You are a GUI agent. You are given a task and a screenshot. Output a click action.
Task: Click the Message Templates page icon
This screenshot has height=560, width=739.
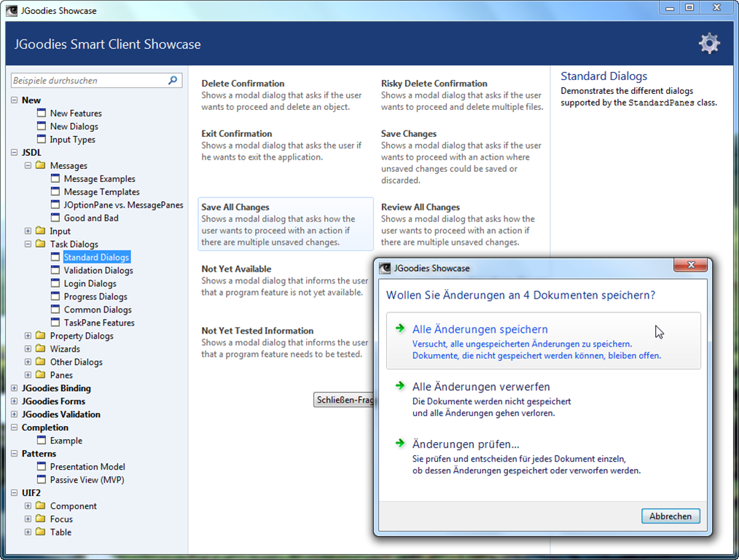point(55,192)
